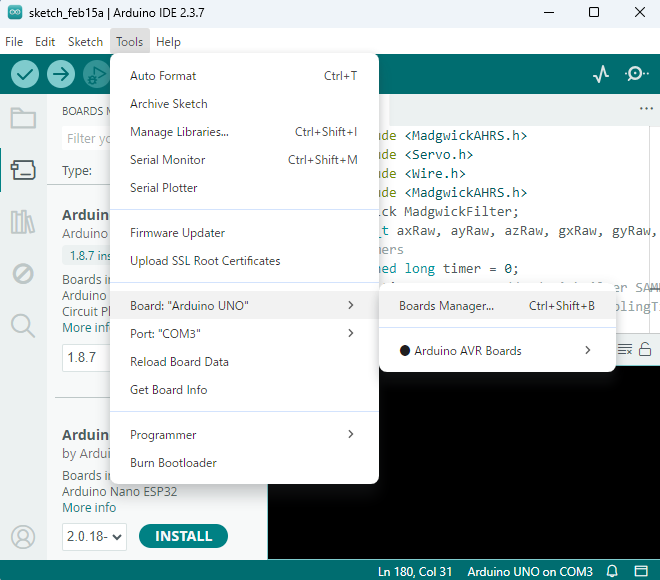
Task: Open the Search magnifier sidebar icon
Action: pos(23,325)
